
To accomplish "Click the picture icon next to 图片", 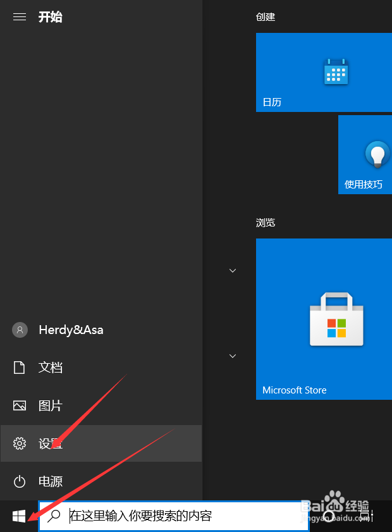I will pyautogui.click(x=20, y=405).
